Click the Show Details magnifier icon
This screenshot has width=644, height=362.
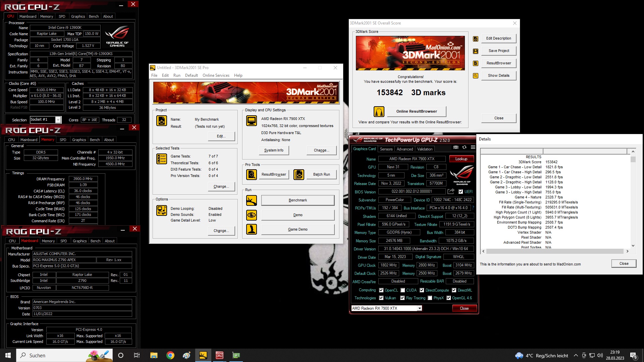click(x=476, y=76)
